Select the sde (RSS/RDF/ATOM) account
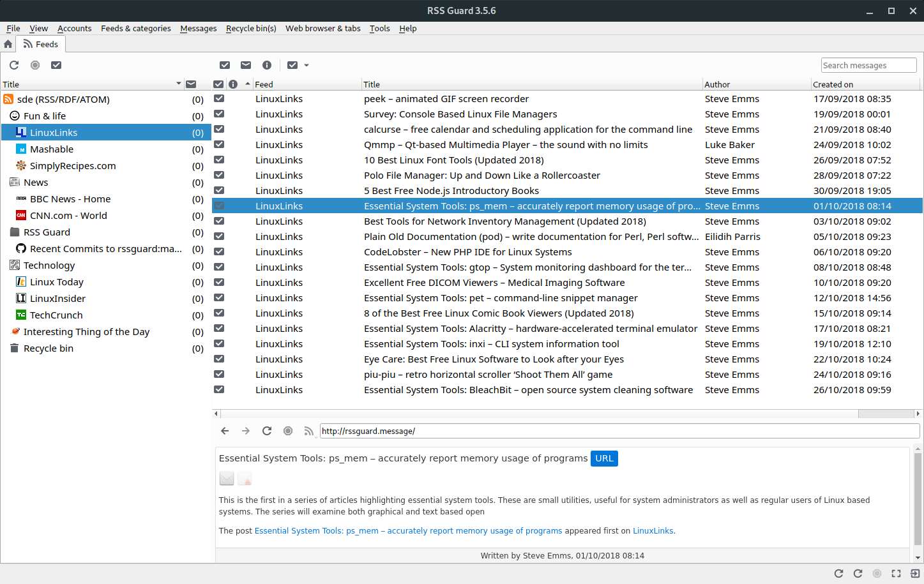This screenshot has width=924, height=584. pos(105,100)
